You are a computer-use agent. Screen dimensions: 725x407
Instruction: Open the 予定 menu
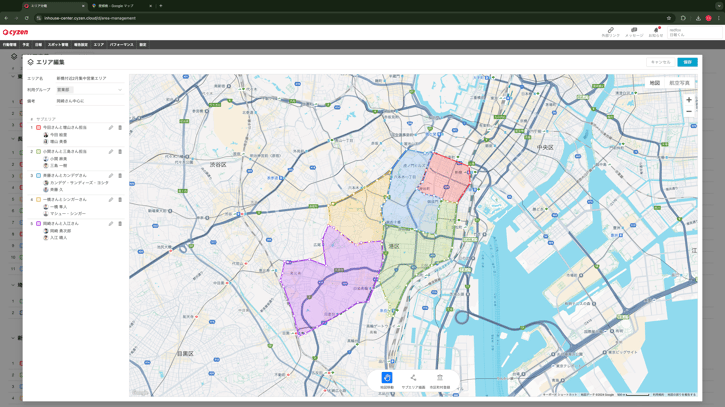point(26,45)
